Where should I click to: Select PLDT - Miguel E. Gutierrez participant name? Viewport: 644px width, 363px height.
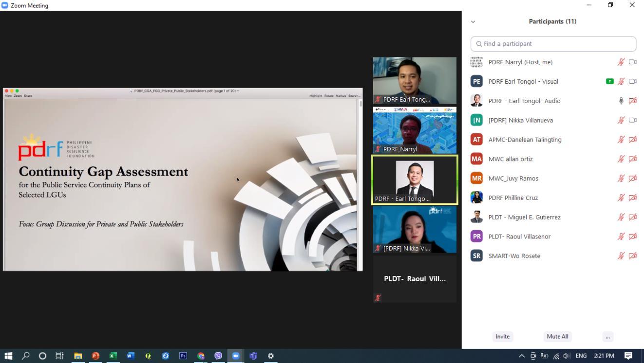pos(525,217)
